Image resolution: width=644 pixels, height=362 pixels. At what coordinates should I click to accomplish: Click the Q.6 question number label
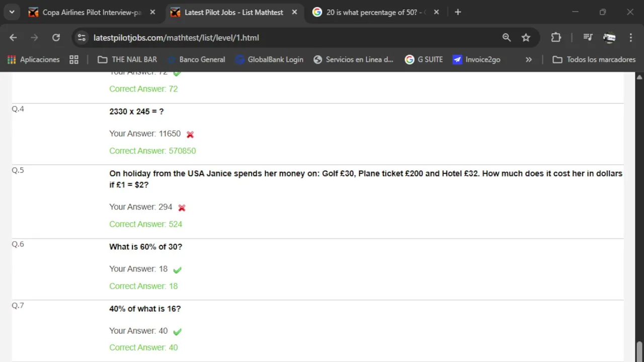pos(18,244)
